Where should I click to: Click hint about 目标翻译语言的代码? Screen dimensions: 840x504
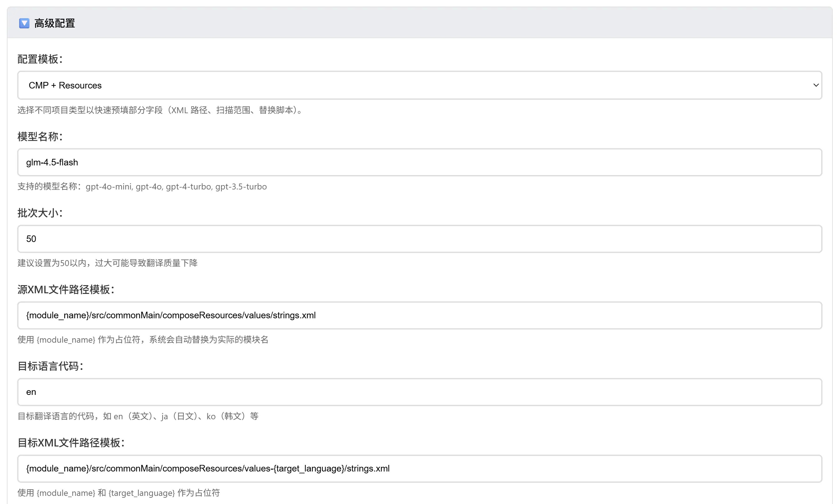[x=138, y=416]
